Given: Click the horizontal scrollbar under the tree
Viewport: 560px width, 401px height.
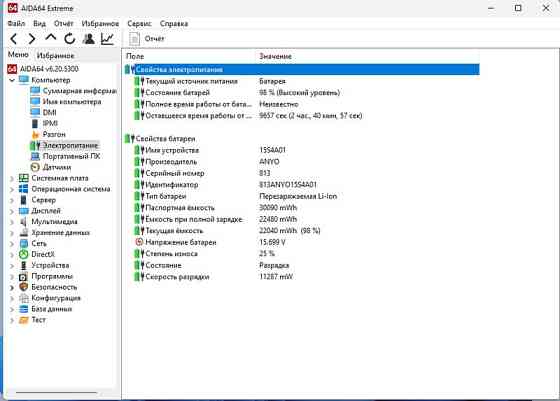Looking at the screenshot, I should pyautogui.click(x=56, y=392).
